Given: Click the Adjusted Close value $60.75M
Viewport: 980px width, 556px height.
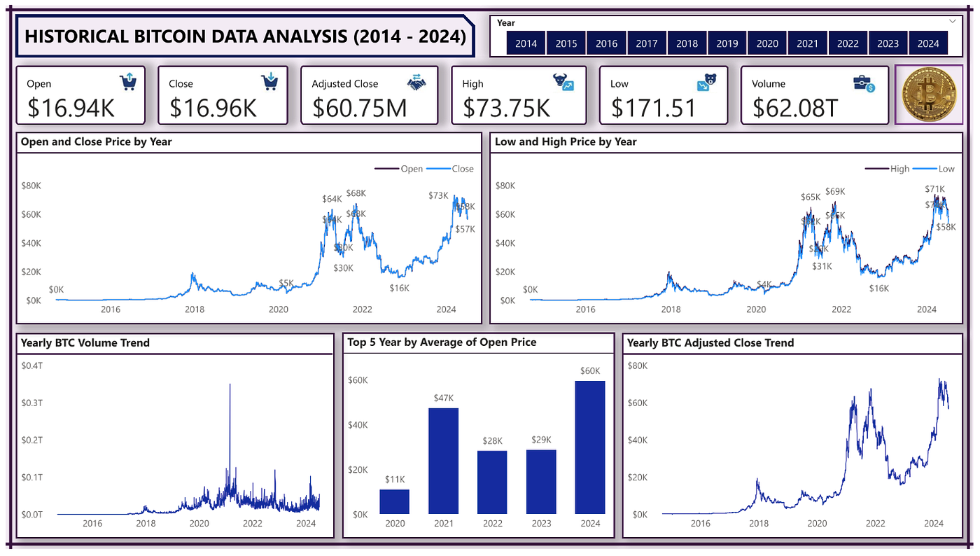Looking at the screenshot, I should tap(360, 107).
